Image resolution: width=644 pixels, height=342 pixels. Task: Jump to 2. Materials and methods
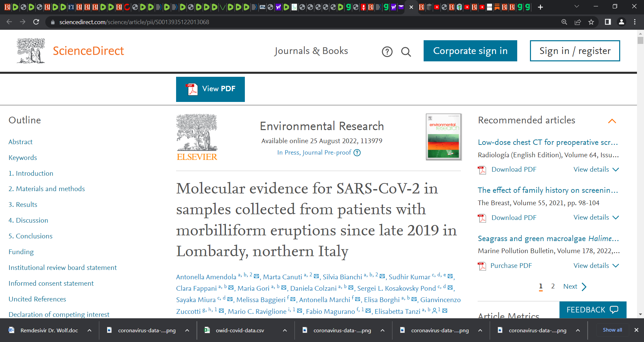tap(47, 189)
